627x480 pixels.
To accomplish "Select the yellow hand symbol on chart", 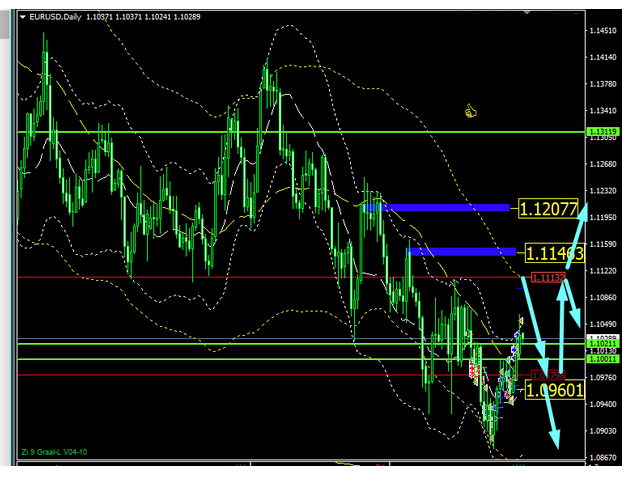I will tap(468, 110).
